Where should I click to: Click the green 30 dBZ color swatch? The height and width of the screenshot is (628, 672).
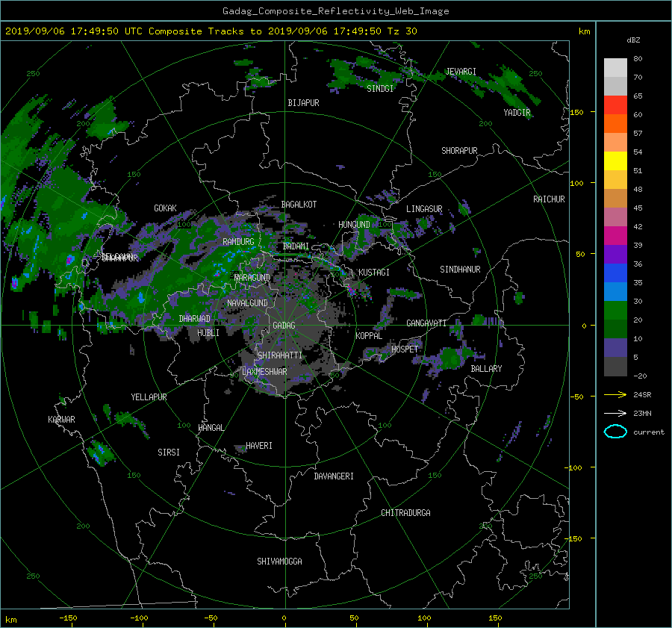coord(615,310)
